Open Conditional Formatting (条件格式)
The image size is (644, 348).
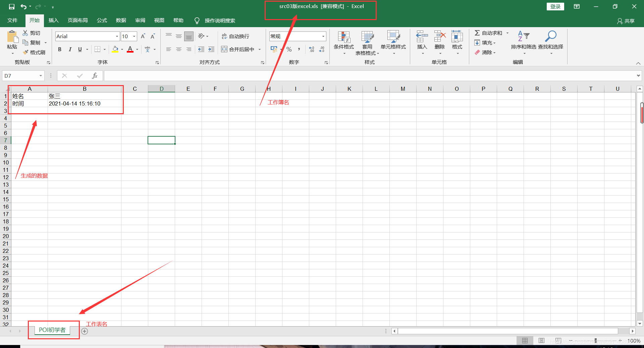click(344, 43)
